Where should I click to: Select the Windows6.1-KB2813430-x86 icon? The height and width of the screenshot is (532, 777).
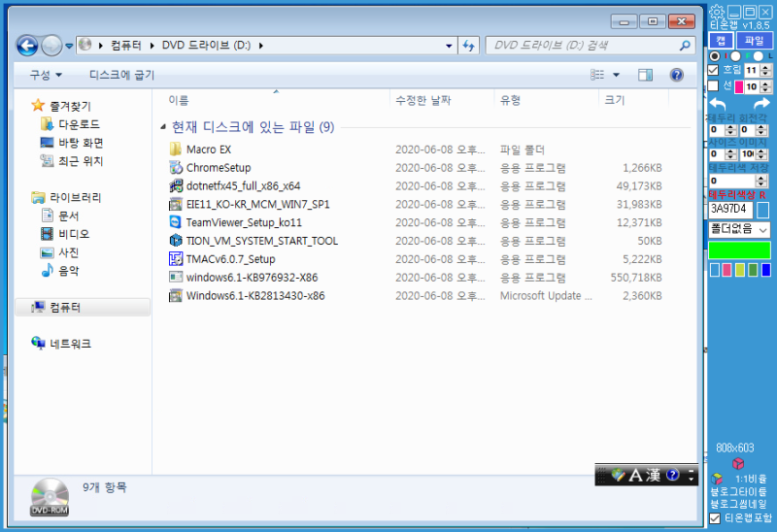176,296
